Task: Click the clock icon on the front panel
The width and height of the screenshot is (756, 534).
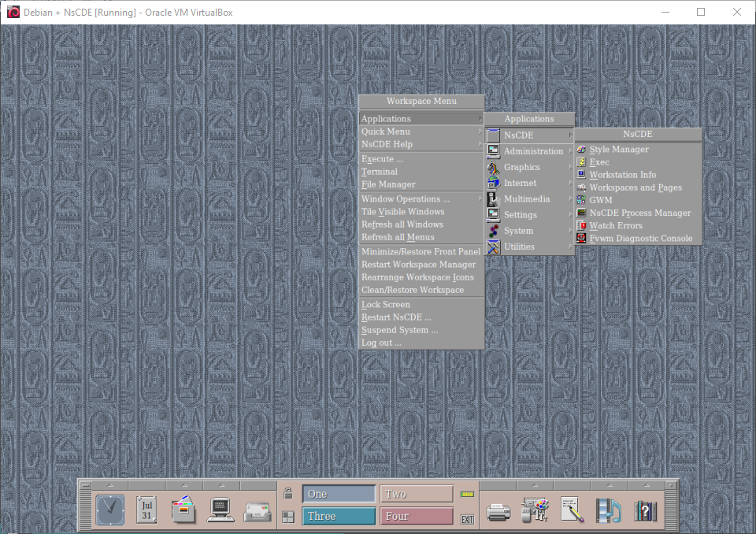Action: 110,510
